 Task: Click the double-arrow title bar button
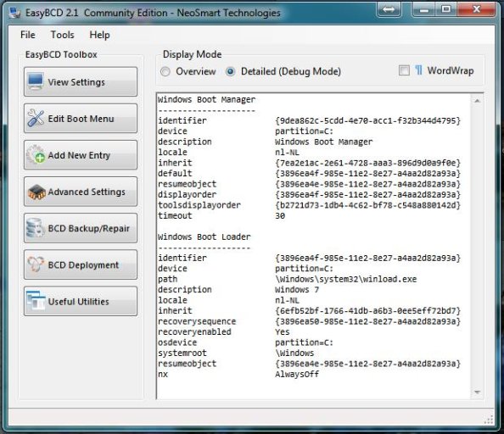pos(389,9)
